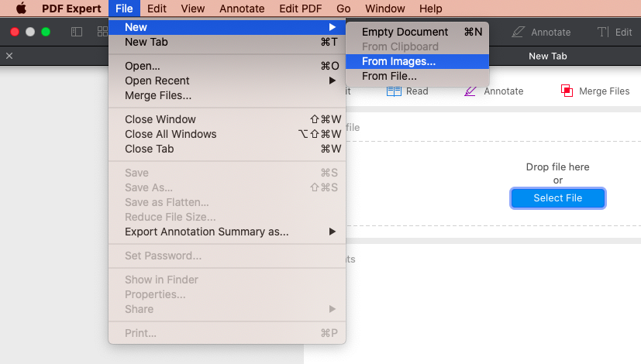
Task: Open the Window menu
Action: click(384, 9)
